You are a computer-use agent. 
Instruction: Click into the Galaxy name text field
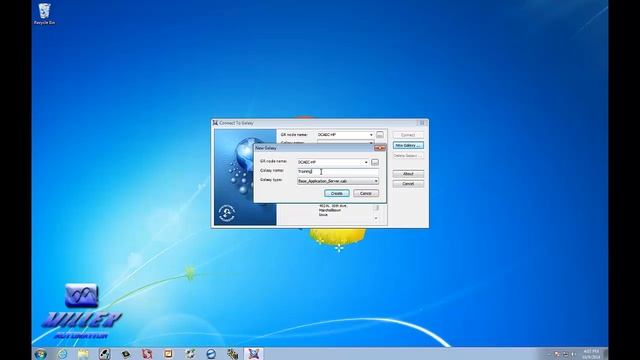(x=338, y=171)
